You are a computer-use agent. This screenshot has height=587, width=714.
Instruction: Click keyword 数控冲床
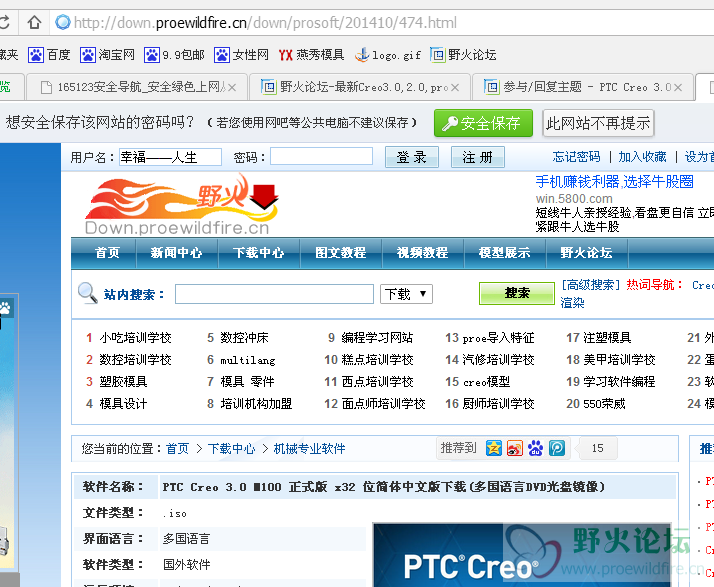244,338
